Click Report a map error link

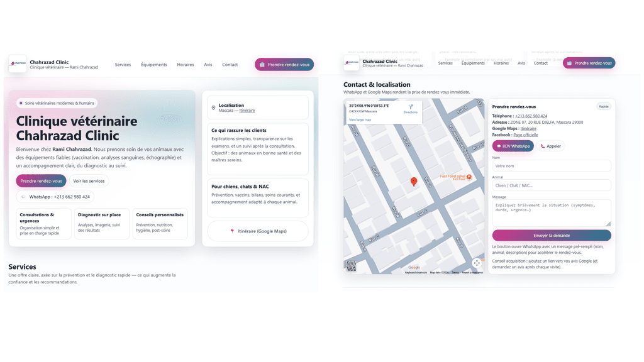click(472, 273)
